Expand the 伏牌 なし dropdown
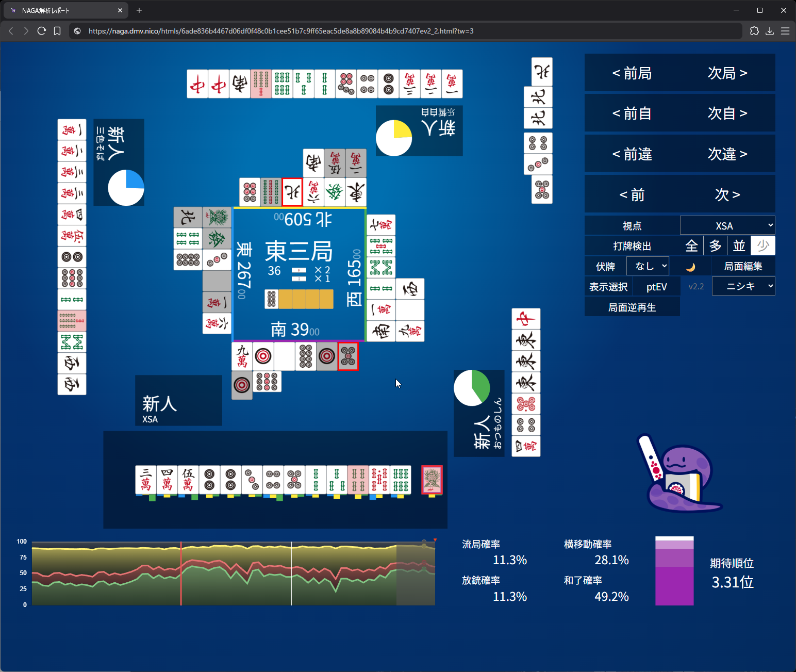This screenshot has width=796, height=672. (648, 266)
